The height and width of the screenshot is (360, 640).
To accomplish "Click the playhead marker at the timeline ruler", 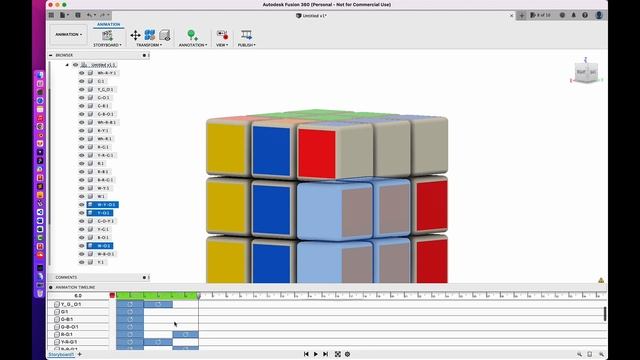I will click(x=198, y=296).
